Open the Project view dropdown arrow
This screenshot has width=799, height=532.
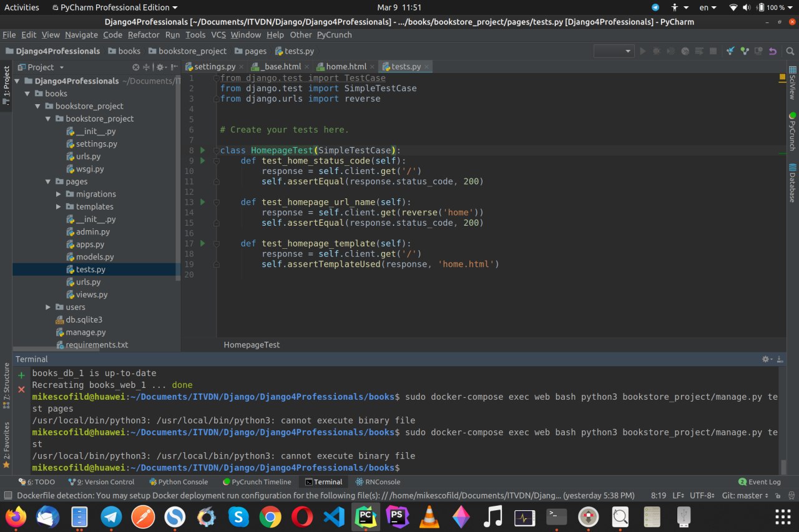(x=61, y=67)
